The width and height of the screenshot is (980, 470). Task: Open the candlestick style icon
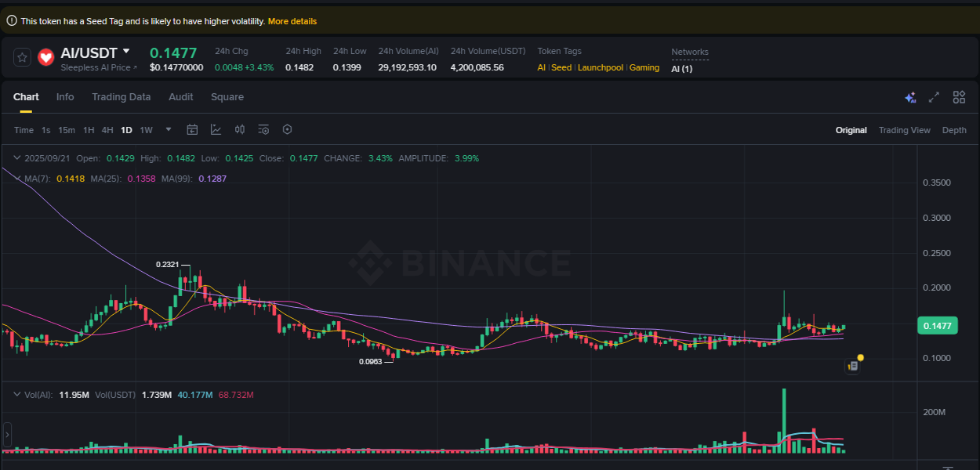(240, 129)
